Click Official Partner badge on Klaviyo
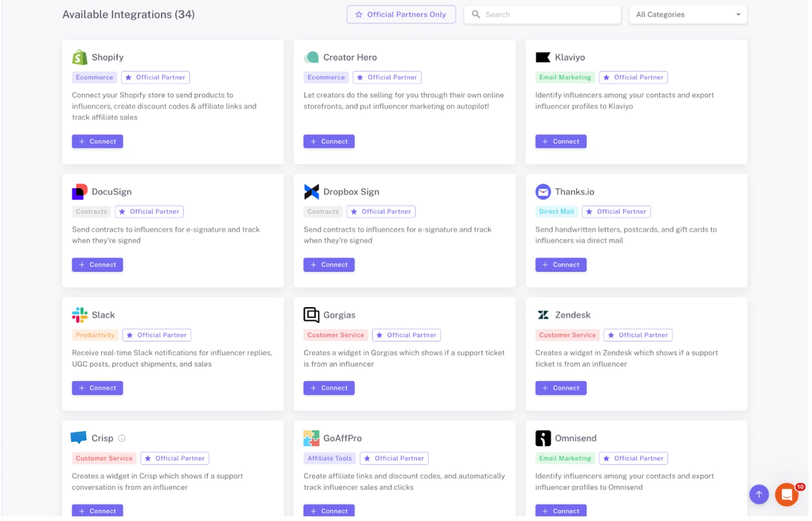This screenshot has width=812, height=521. click(633, 78)
